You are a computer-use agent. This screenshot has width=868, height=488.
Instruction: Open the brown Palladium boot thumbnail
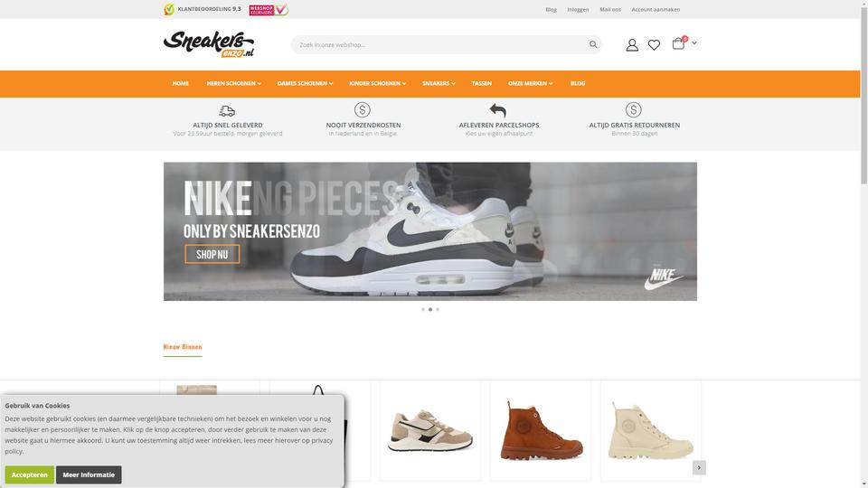(541, 430)
